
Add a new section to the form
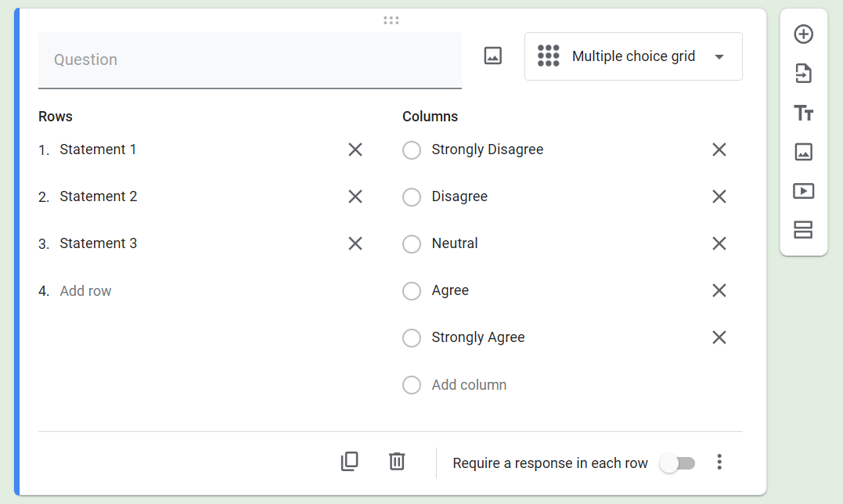pos(804,230)
